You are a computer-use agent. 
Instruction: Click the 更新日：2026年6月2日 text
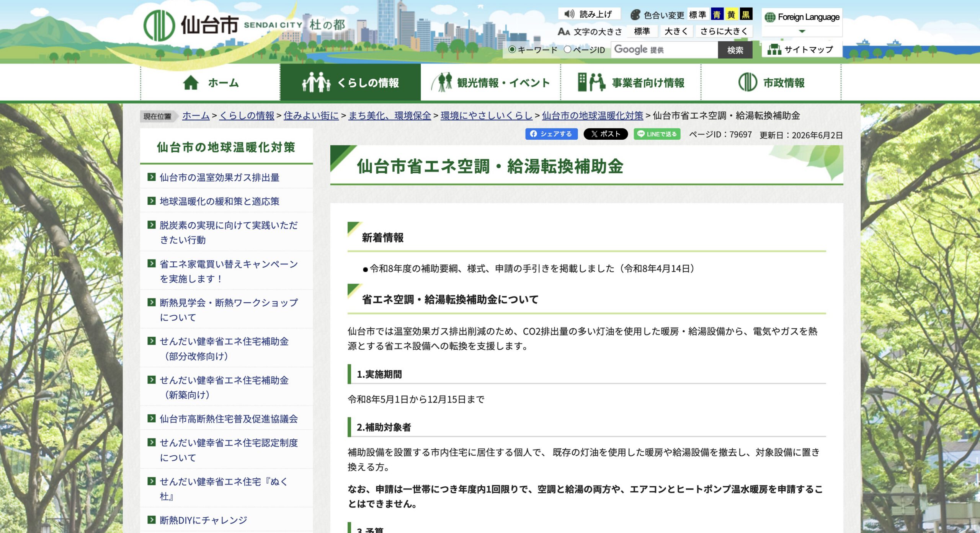click(801, 135)
